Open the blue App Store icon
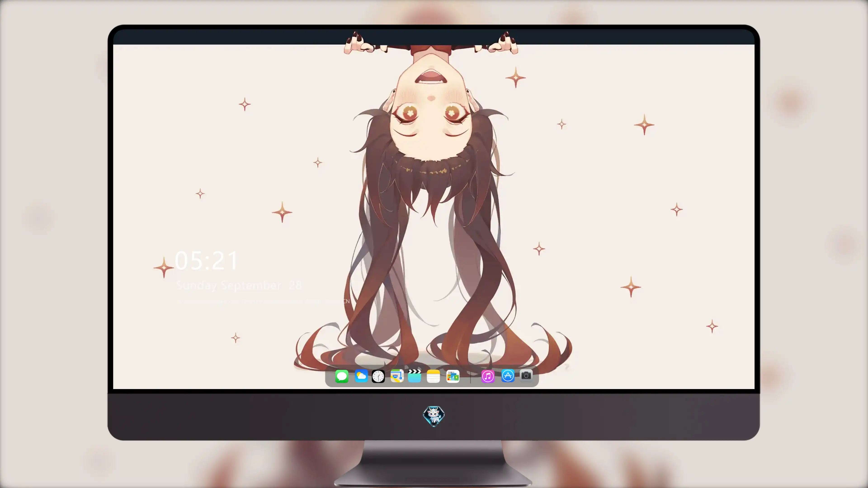The image size is (868, 488). pyautogui.click(x=508, y=375)
